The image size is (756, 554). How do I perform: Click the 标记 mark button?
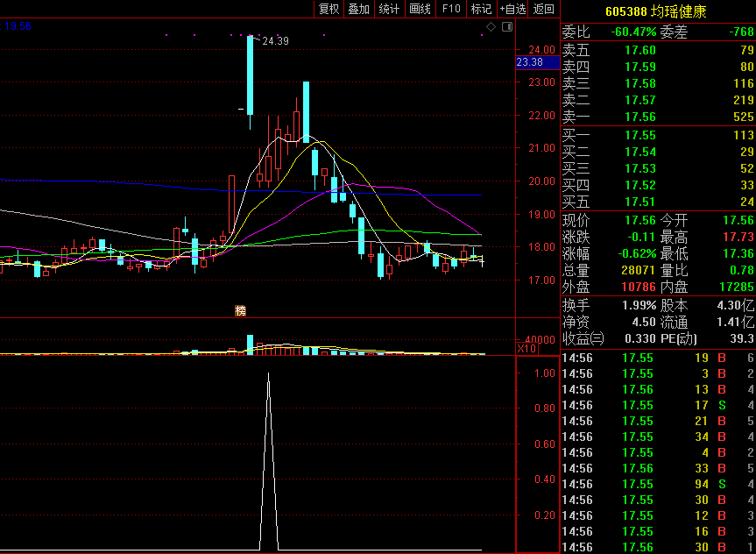(x=481, y=9)
